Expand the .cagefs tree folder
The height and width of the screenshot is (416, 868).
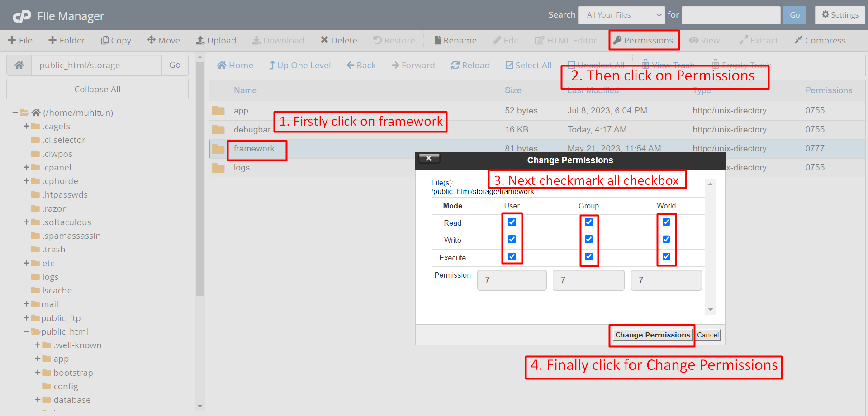26,126
